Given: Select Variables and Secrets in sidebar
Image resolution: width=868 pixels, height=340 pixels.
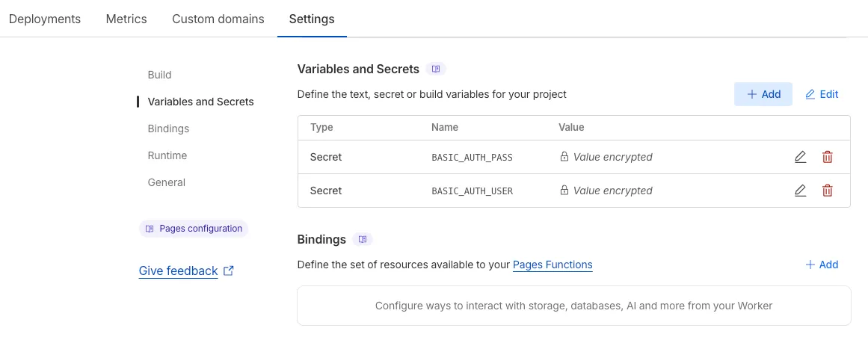Looking at the screenshot, I should click(200, 102).
